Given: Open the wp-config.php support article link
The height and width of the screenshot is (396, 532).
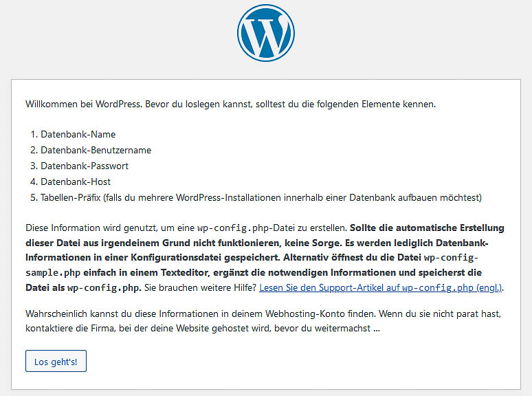Looking at the screenshot, I should [380, 288].
